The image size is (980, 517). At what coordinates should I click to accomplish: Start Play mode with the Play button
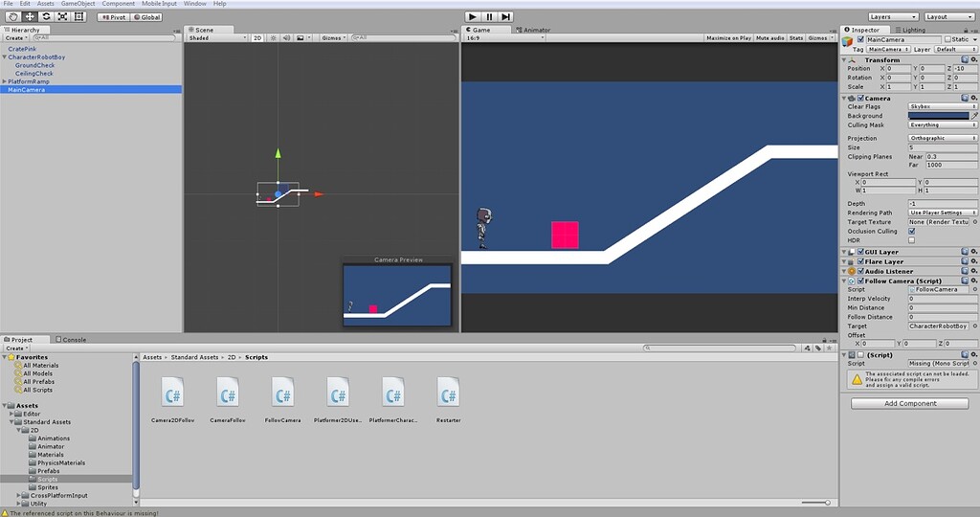pyautogui.click(x=473, y=17)
